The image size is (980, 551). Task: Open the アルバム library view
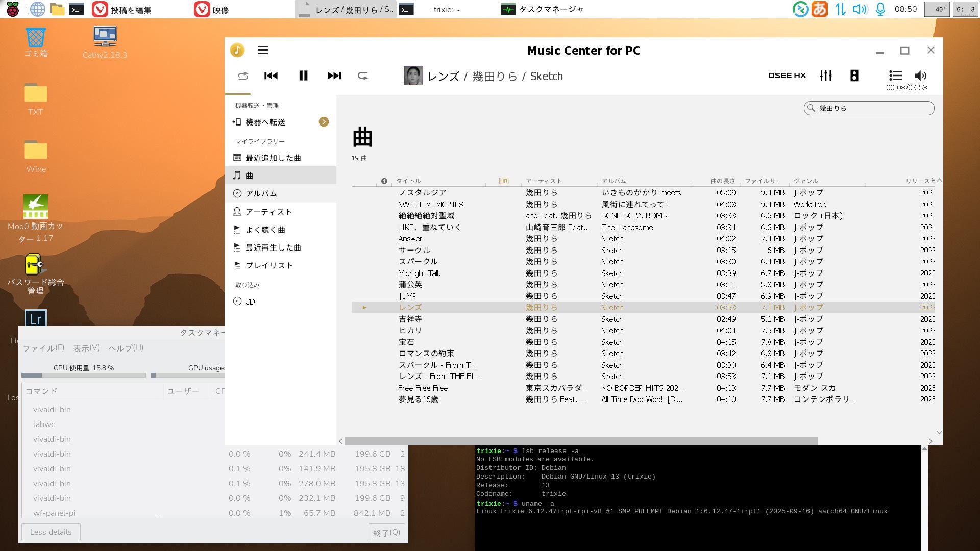(261, 194)
